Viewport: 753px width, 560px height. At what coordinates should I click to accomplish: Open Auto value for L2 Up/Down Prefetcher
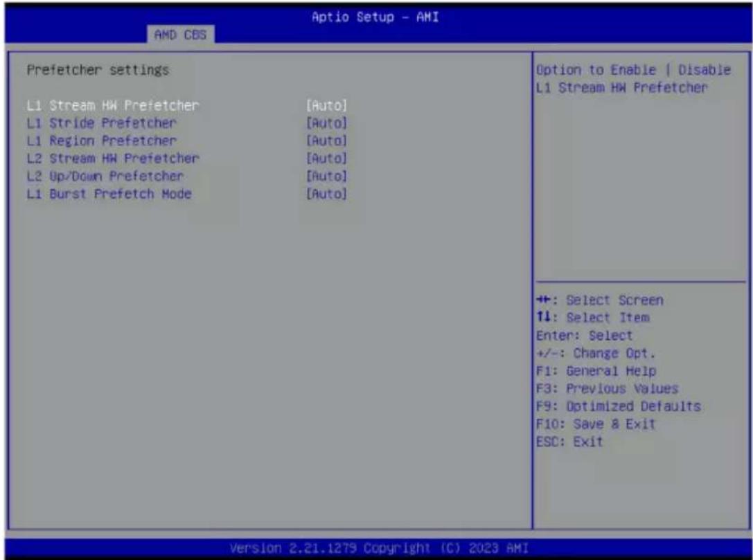point(326,176)
